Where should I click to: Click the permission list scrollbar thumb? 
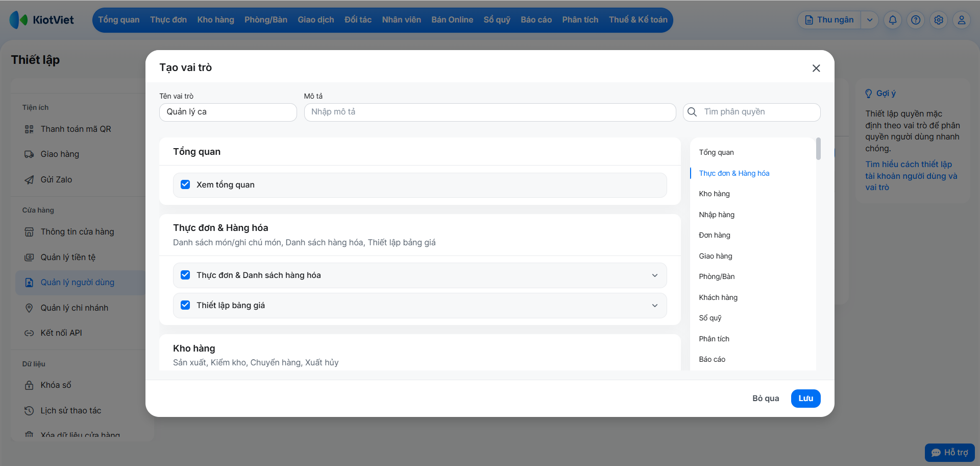(818, 149)
